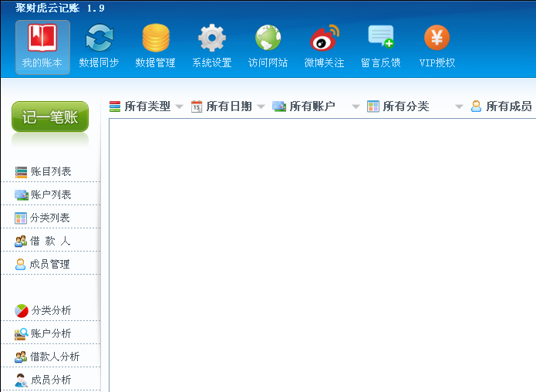536x392 pixels.
Task: Open 借款人 in the sidebar
Action: tap(49, 241)
